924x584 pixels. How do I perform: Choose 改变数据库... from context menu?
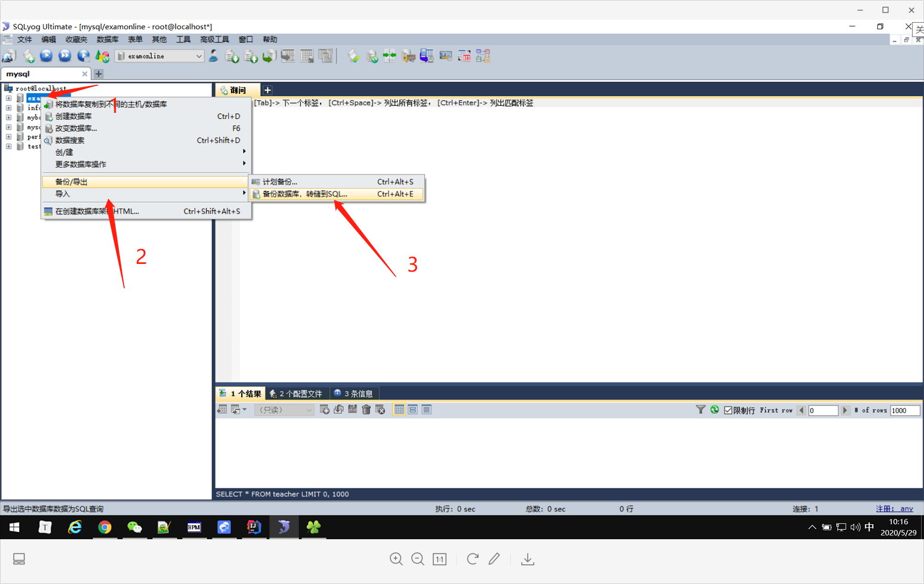pos(145,128)
